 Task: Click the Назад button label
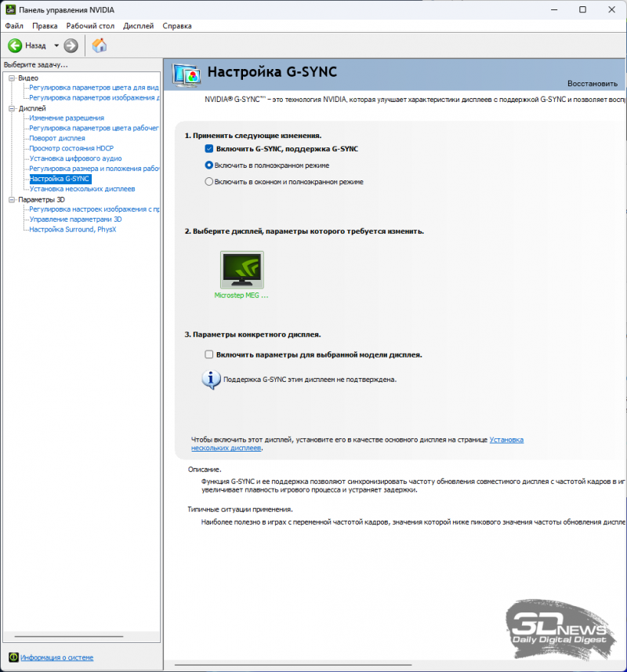35,45
